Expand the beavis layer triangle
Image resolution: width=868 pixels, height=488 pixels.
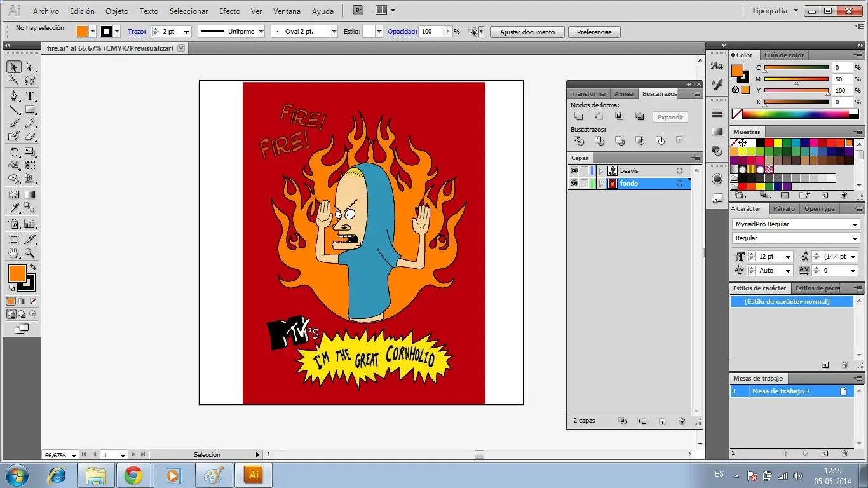[601, 171]
